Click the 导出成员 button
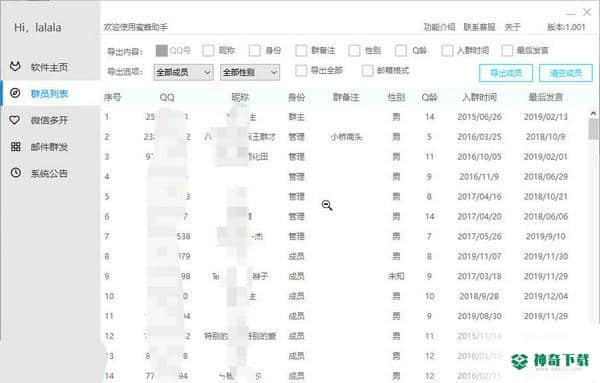The width and height of the screenshot is (600, 383). coord(506,73)
